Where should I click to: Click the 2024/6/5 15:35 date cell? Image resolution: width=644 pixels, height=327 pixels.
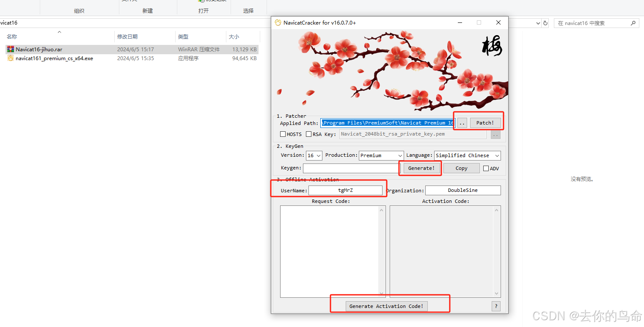pyautogui.click(x=135, y=58)
